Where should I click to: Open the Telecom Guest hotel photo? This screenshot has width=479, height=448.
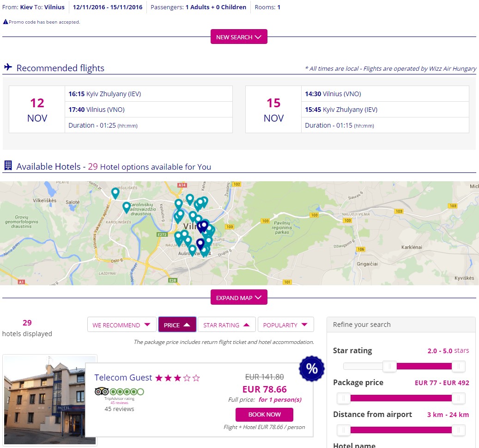click(x=50, y=400)
